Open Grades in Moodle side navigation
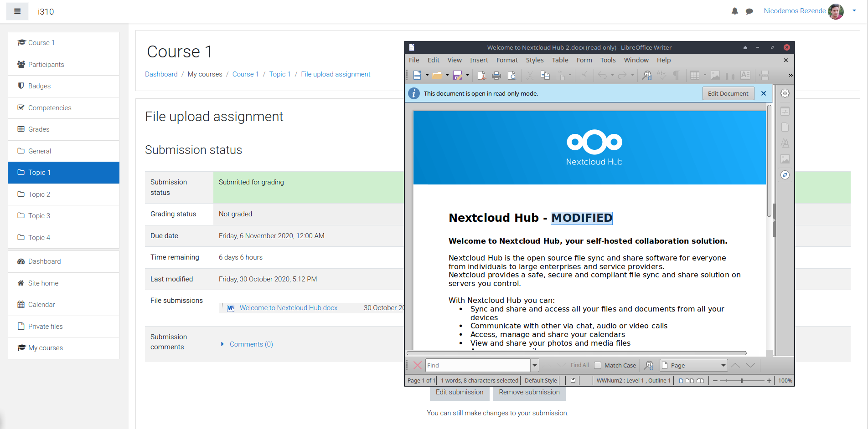 coord(63,129)
